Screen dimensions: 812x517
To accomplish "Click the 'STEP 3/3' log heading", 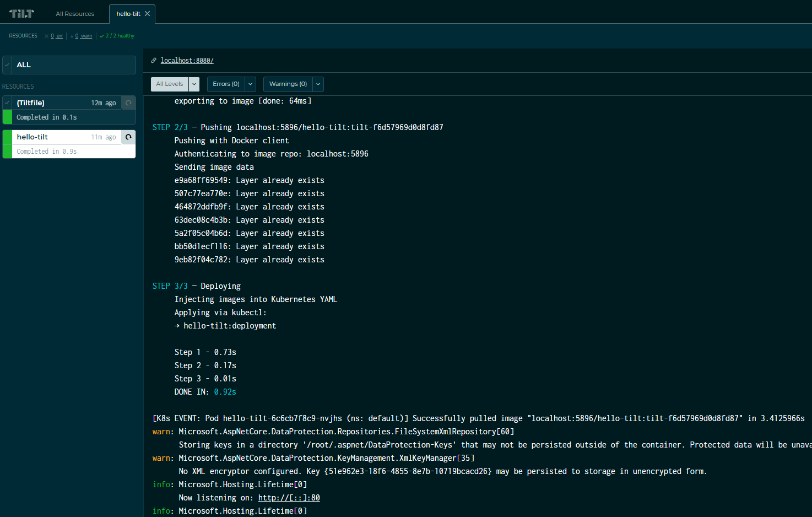I will coord(170,286).
